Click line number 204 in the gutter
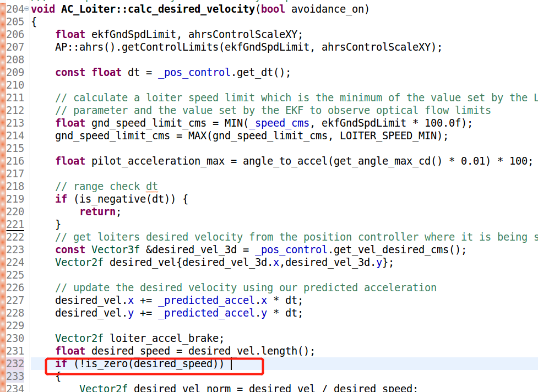The height and width of the screenshot is (392, 538). point(13,9)
